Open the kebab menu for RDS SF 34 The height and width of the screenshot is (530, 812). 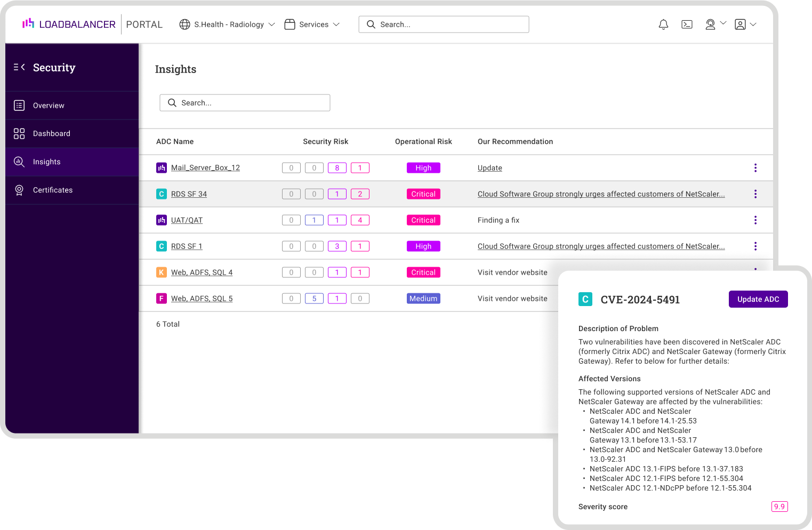tap(755, 194)
